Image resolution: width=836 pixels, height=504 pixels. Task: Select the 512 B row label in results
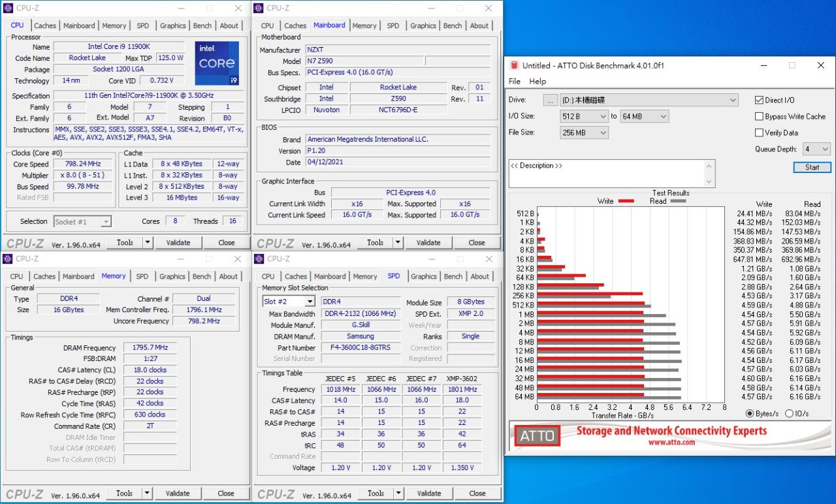pyautogui.click(x=525, y=213)
